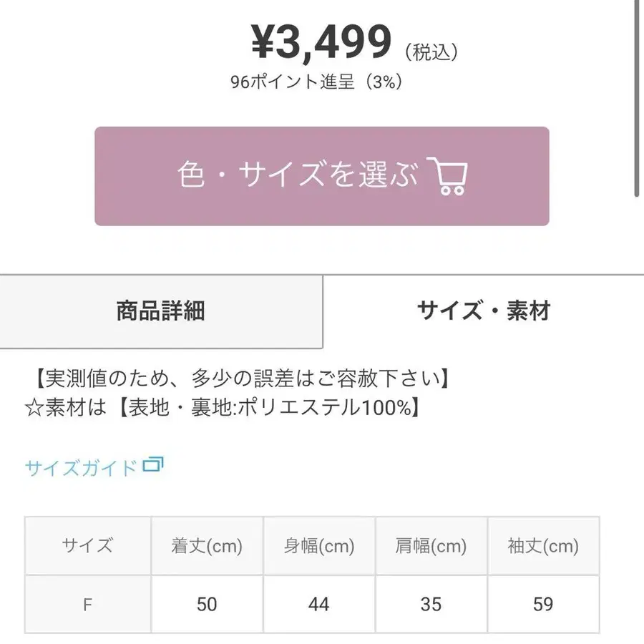Click the 59 value under 袖丈
This screenshot has height=644, width=644.
[543, 604]
